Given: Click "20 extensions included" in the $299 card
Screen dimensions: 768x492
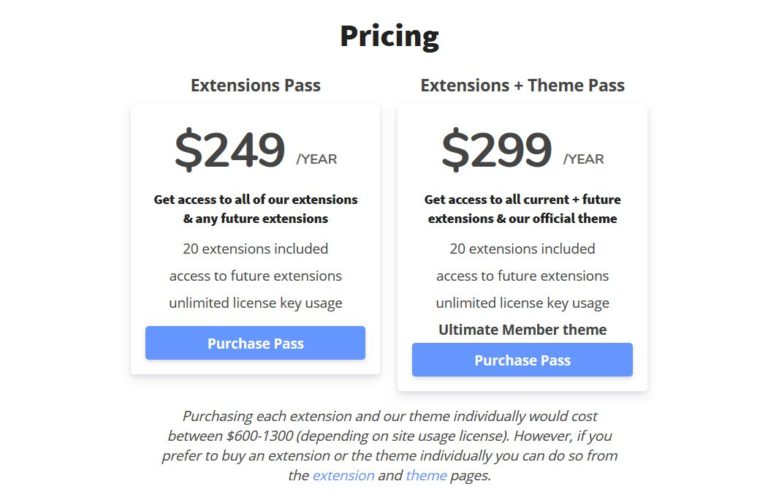Looking at the screenshot, I should [522, 248].
